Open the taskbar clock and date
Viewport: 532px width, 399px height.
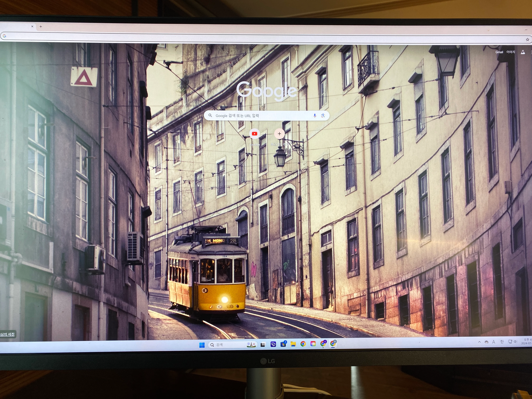coord(526,341)
